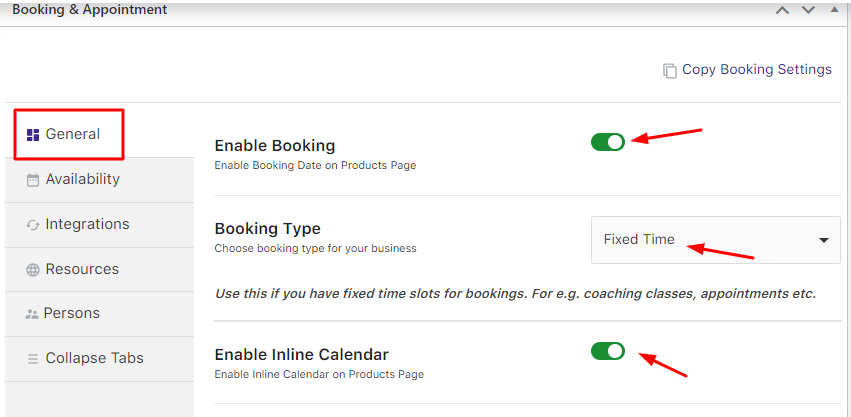Click the Integrations sync icon

coord(33,225)
